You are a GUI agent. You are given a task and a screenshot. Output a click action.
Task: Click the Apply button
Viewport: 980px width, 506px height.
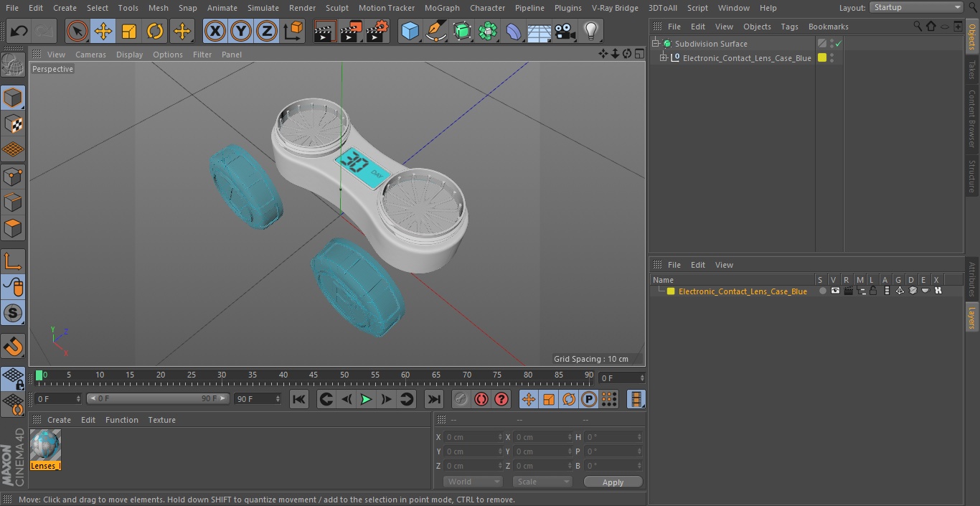click(613, 482)
